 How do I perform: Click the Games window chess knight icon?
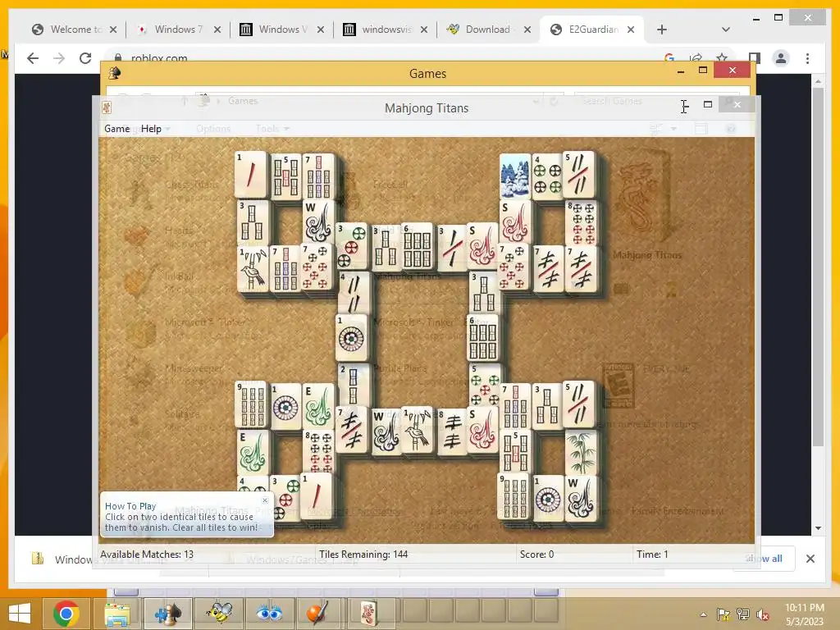click(x=115, y=73)
